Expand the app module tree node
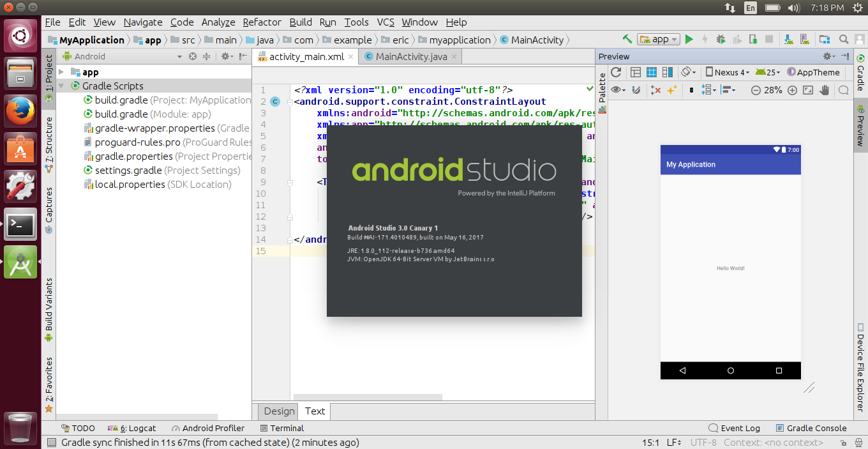868x449 pixels. [62, 72]
